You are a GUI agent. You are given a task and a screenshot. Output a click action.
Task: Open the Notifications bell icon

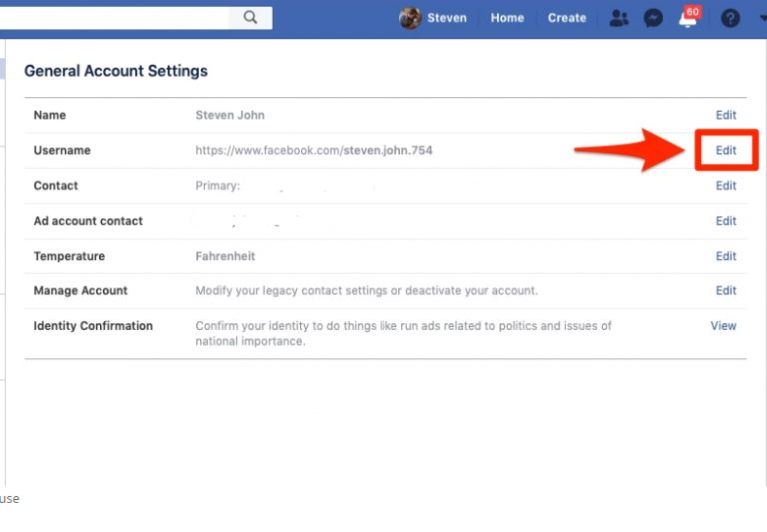point(688,19)
